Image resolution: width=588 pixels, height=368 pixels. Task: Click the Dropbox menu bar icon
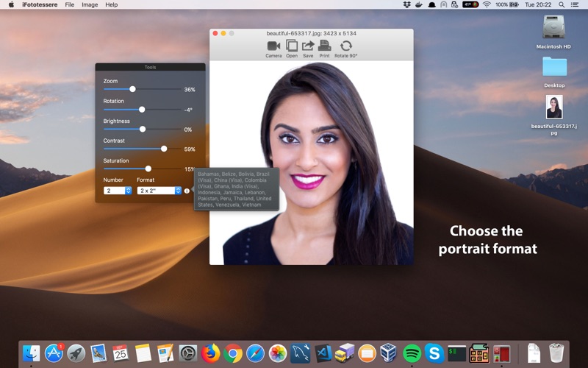(407, 4)
